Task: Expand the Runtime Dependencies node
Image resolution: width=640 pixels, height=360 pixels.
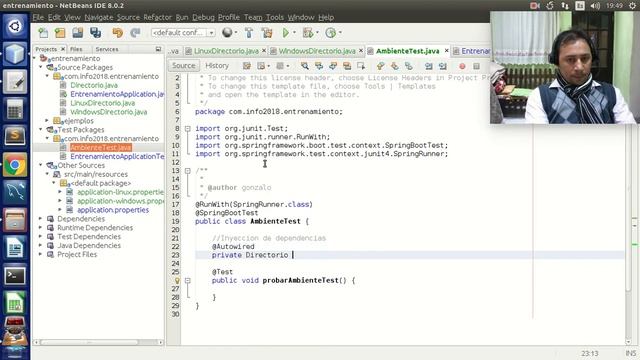Action: [x=41, y=228]
